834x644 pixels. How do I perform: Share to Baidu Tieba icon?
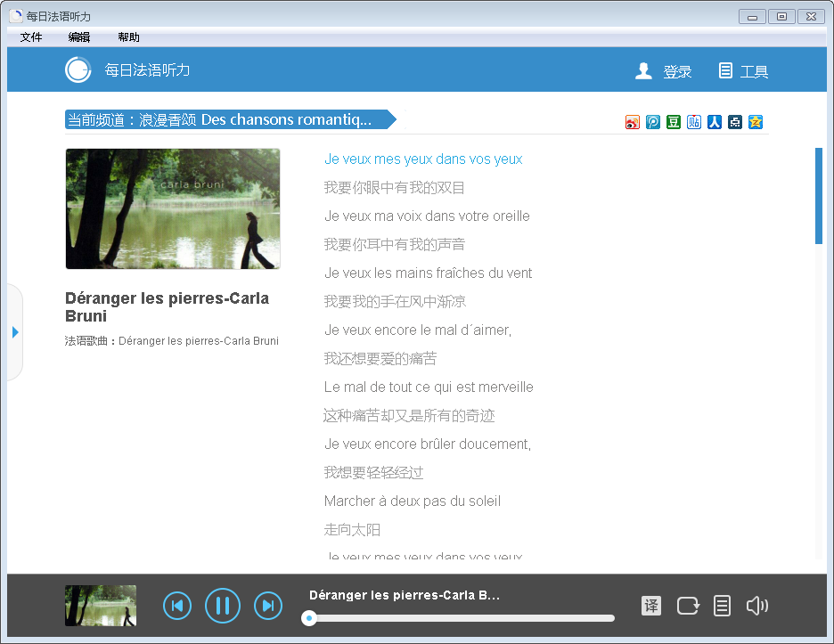point(693,122)
